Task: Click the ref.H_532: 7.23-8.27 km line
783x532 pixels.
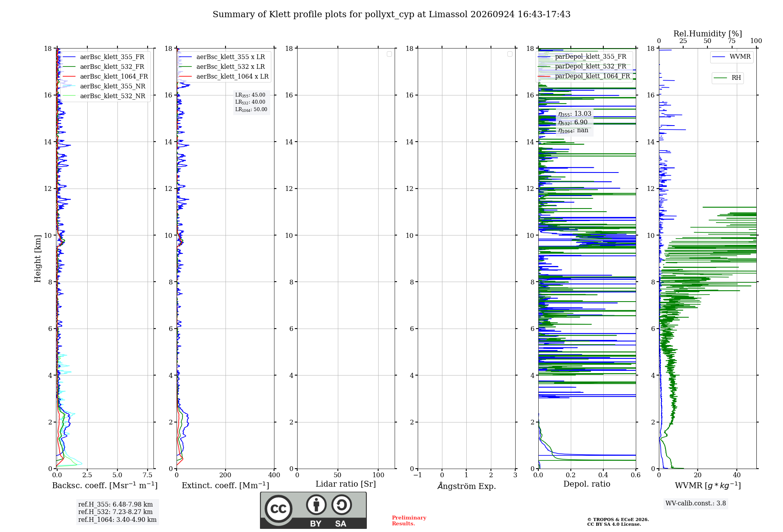Action: [115, 512]
